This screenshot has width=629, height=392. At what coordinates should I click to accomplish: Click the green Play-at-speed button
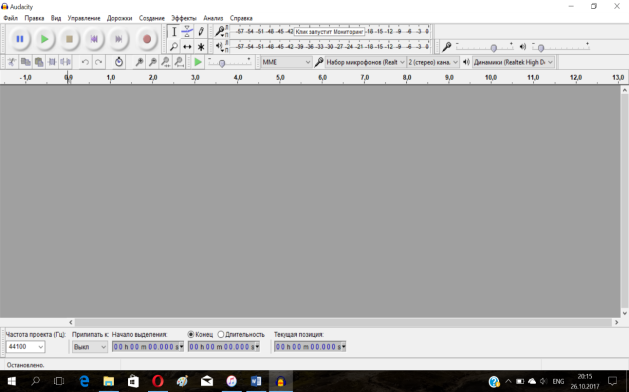click(197, 62)
